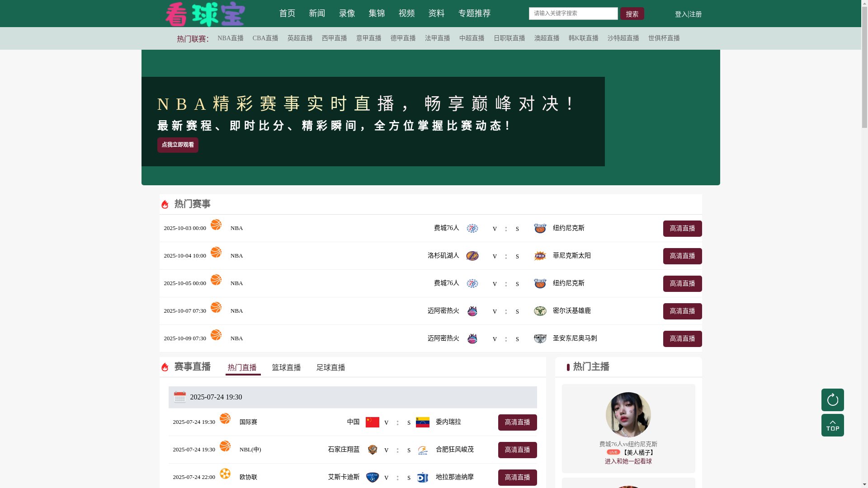Open the 世俱杯直播 league link

point(664,38)
